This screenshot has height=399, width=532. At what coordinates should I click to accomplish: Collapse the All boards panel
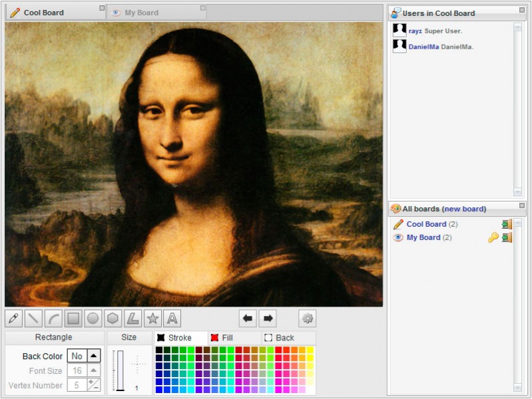coord(522,205)
